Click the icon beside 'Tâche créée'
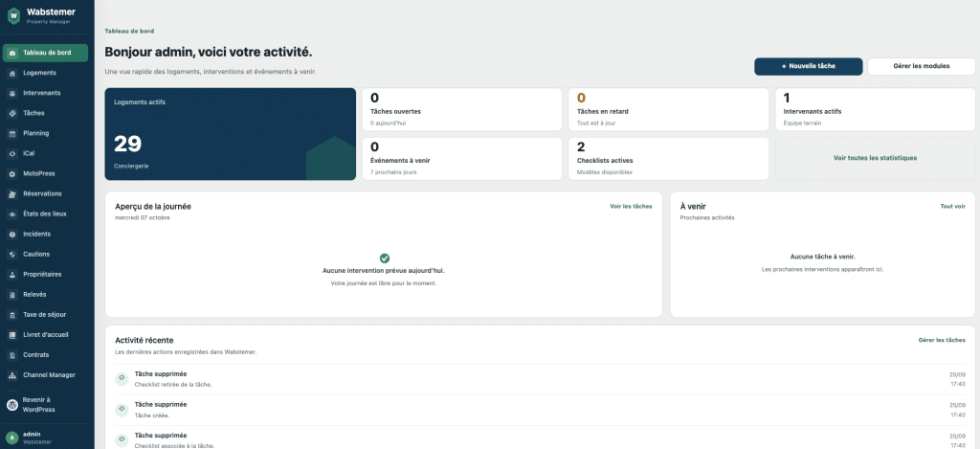 coord(122,410)
